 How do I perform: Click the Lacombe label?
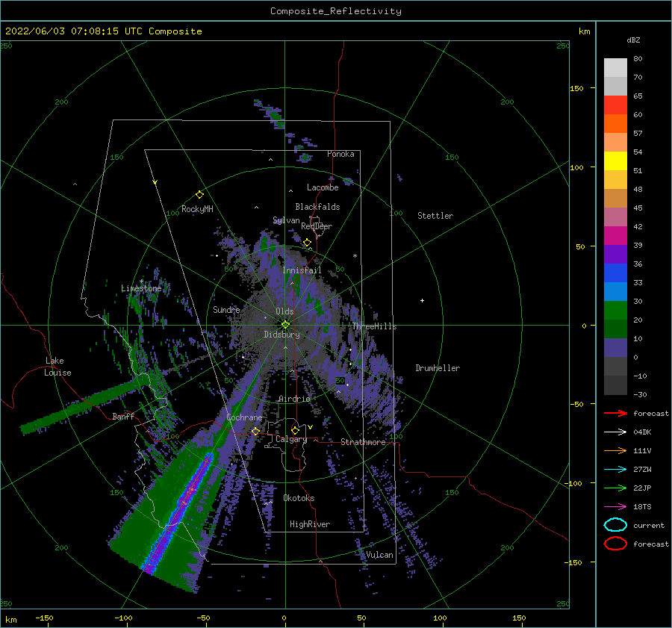click(323, 187)
